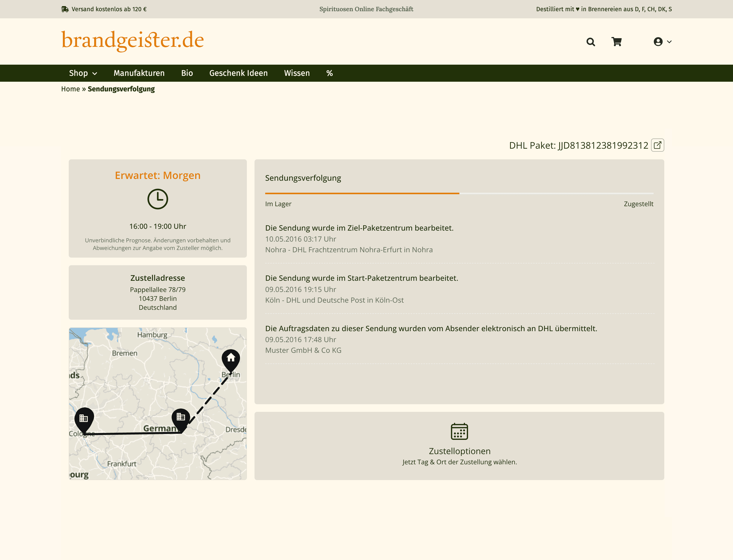
Task: Click 09.05.2016 17:48 Uhr timestamp
Action: pos(300,339)
